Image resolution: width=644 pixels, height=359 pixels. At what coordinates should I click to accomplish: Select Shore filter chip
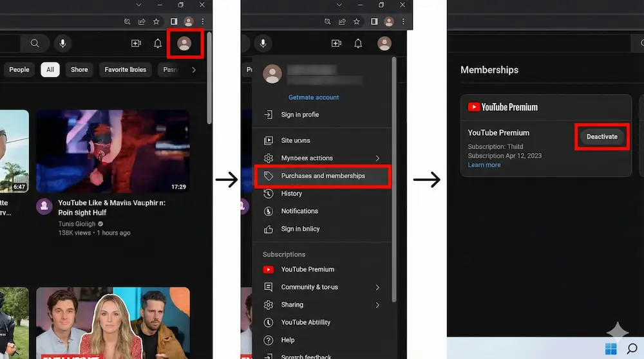tap(79, 69)
